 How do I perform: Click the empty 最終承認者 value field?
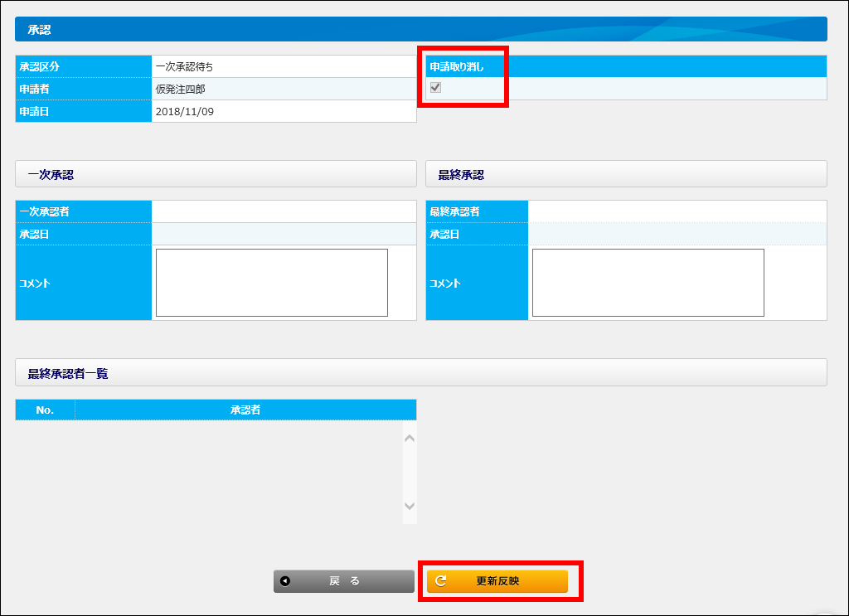point(677,211)
